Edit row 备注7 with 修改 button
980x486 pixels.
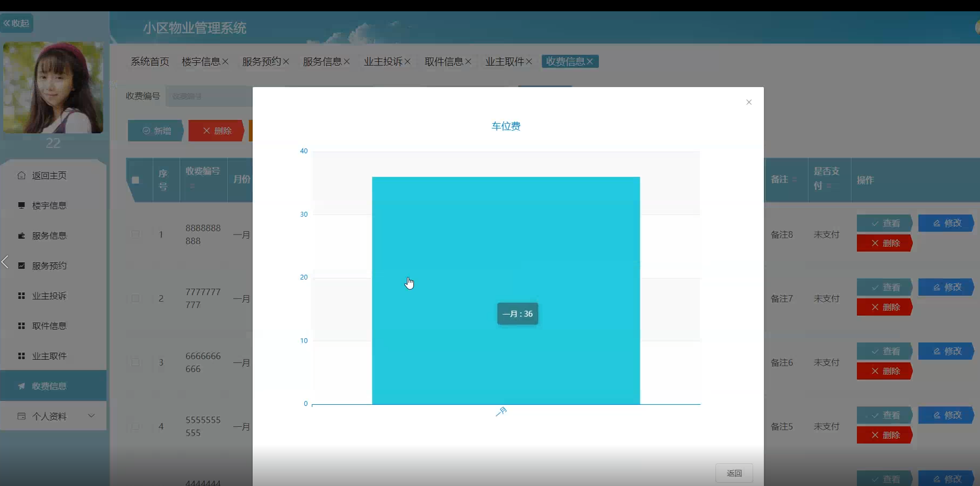point(946,287)
